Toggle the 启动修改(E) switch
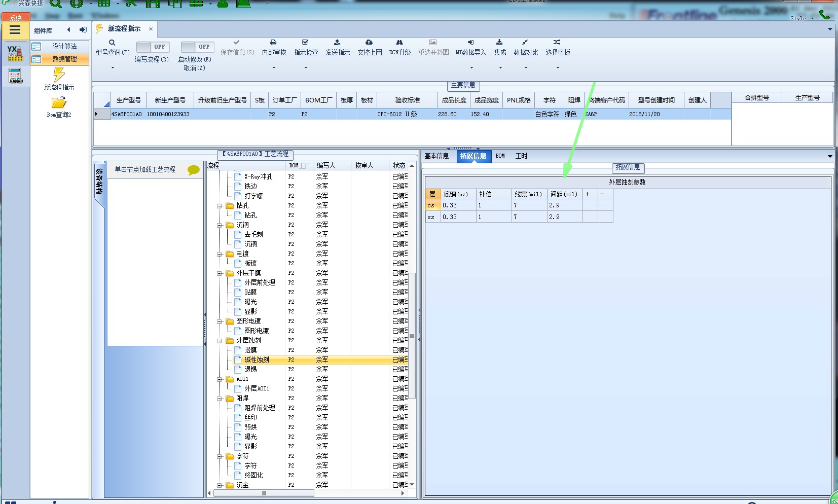 pos(197,47)
